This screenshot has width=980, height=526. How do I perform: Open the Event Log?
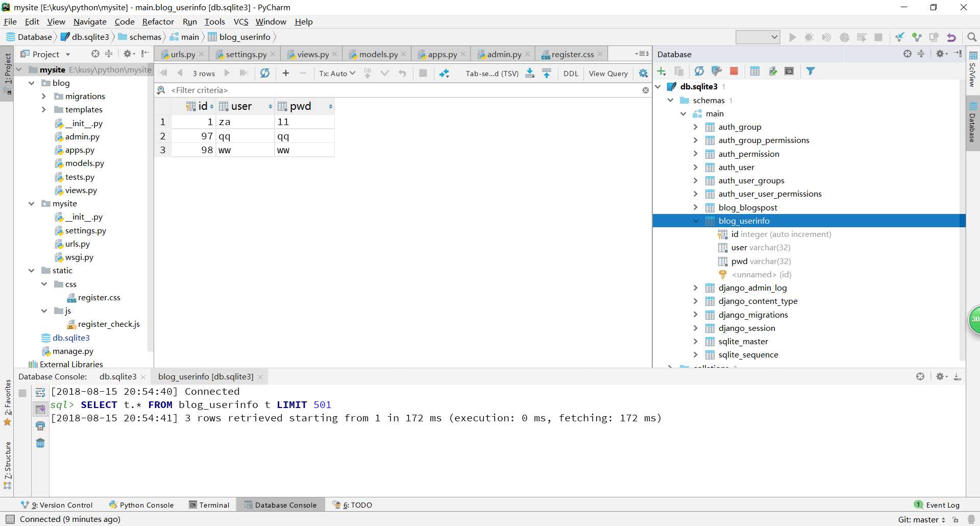tap(937, 505)
